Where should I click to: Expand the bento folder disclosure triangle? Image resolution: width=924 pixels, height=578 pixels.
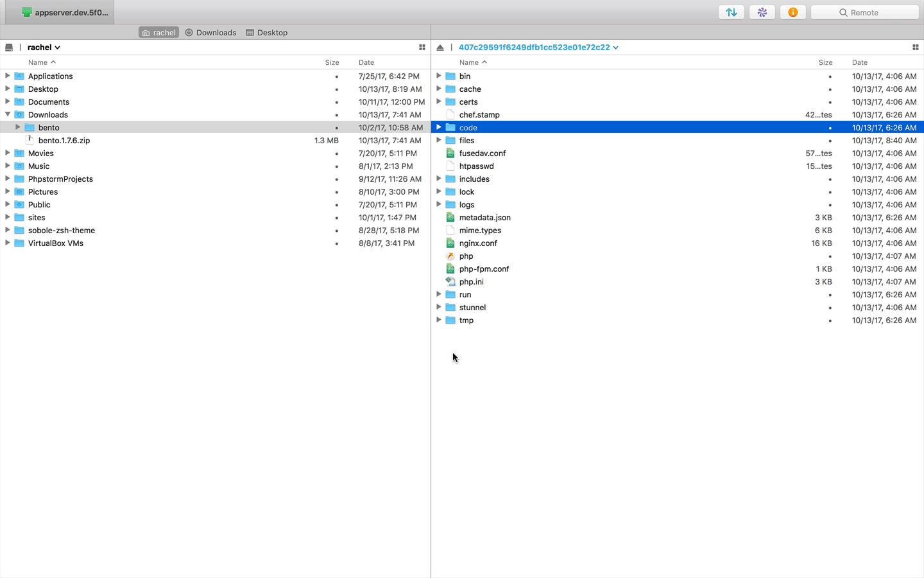tap(17, 127)
